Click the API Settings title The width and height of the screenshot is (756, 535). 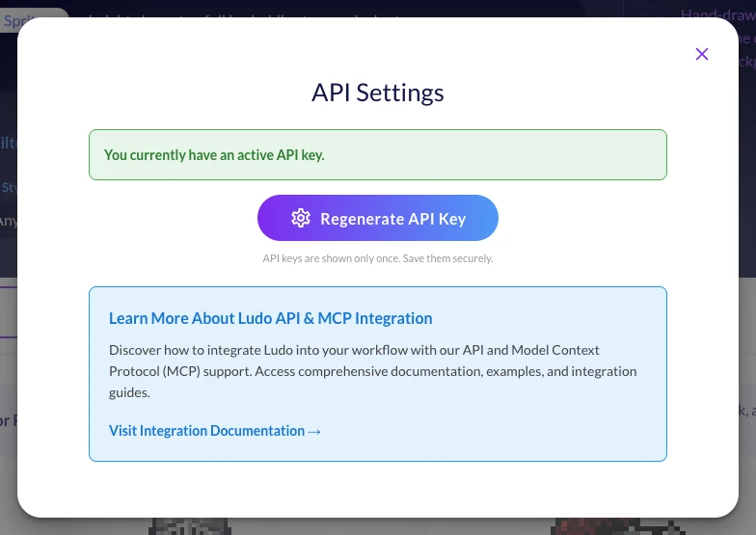click(378, 93)
